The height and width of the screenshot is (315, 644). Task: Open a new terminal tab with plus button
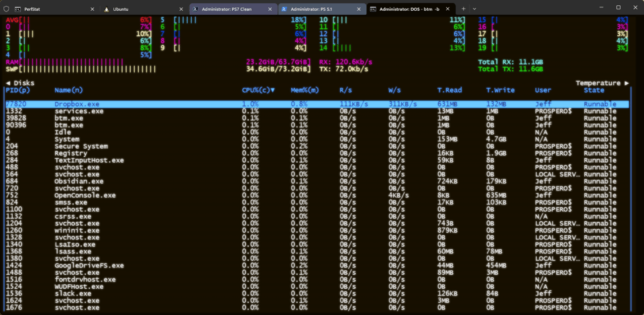(x=463, y=8)
